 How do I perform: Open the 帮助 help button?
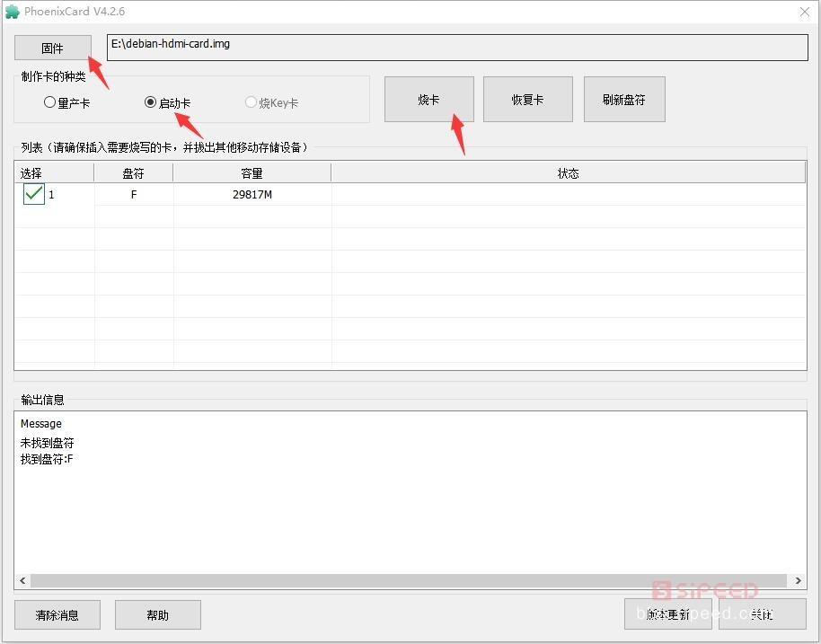(157, 615)
